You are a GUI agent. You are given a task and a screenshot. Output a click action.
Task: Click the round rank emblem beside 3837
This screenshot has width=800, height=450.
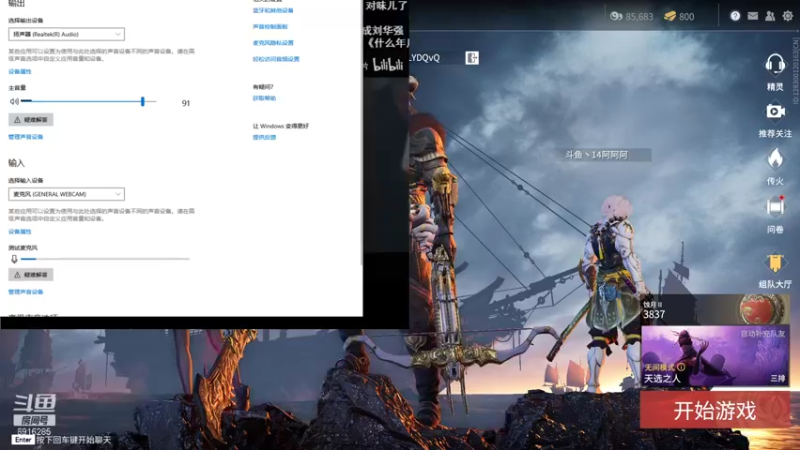(761, 309)
